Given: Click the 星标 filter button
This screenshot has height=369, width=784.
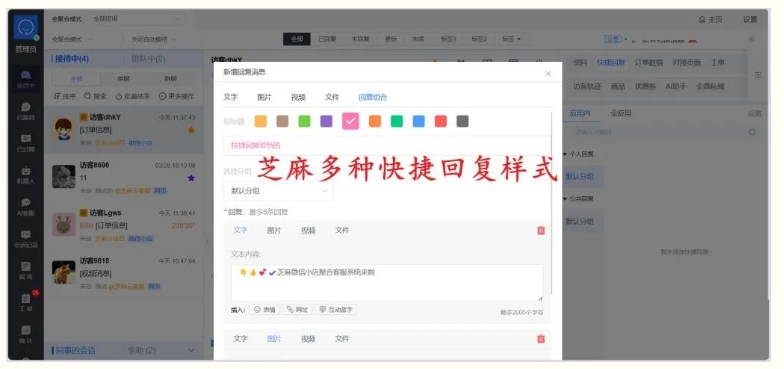Looking at the screenshot, I should [x=390, y=39].
